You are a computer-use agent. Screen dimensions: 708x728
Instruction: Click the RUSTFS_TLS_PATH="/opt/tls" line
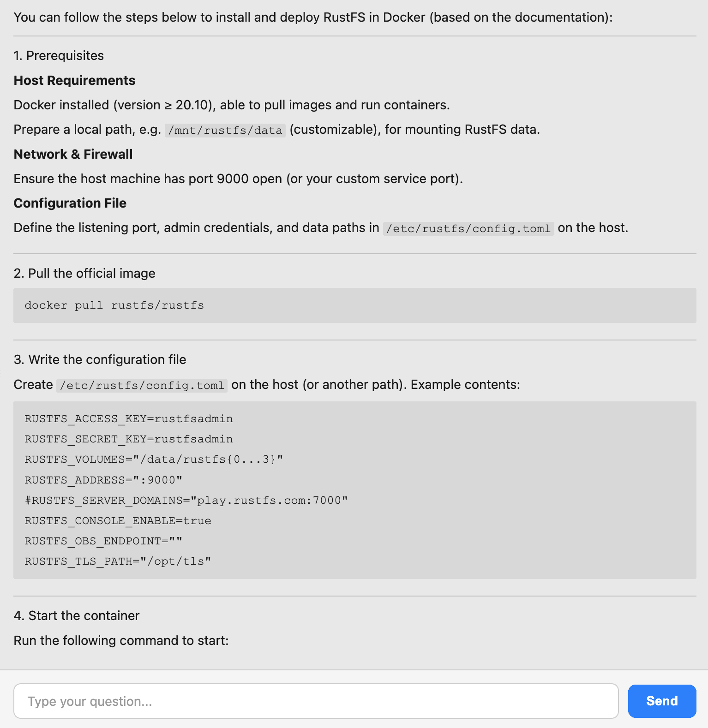118,561
